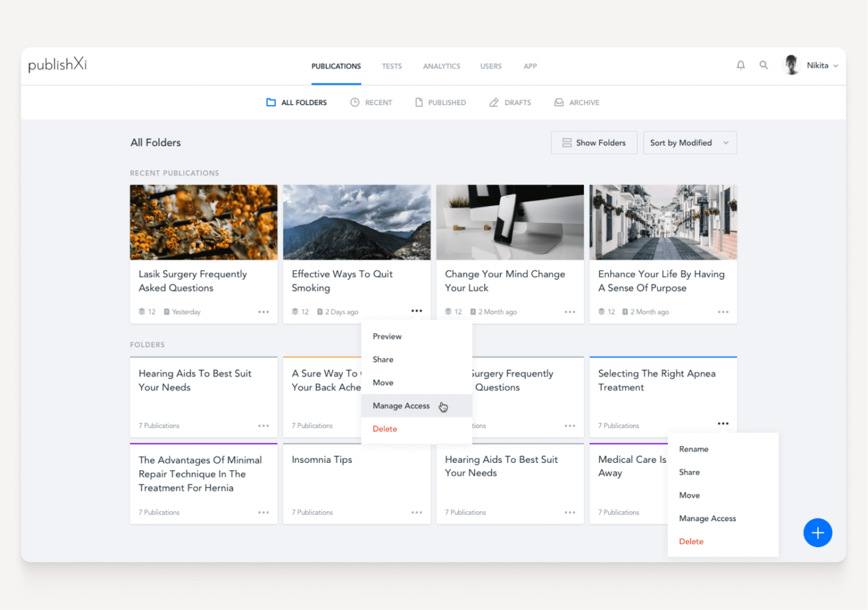Click the Drafts pencil icon
Screen dimensions: 868x610
[494, 102]
